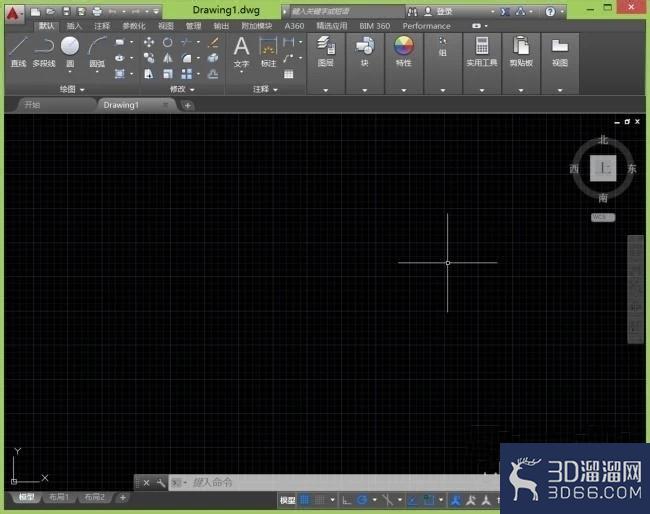Open the Clipboard (剪贴板) panel icon

pyautogui.click(x=521, y=51)
